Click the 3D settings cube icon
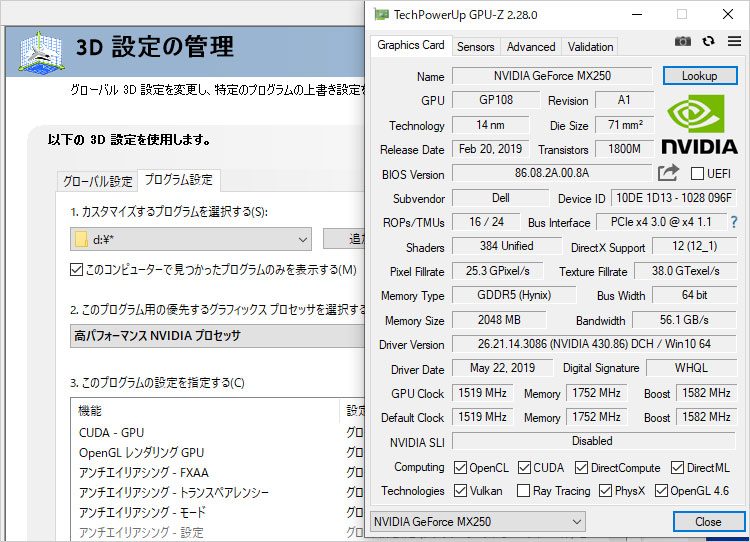750x542 pixels. [42, 52]
